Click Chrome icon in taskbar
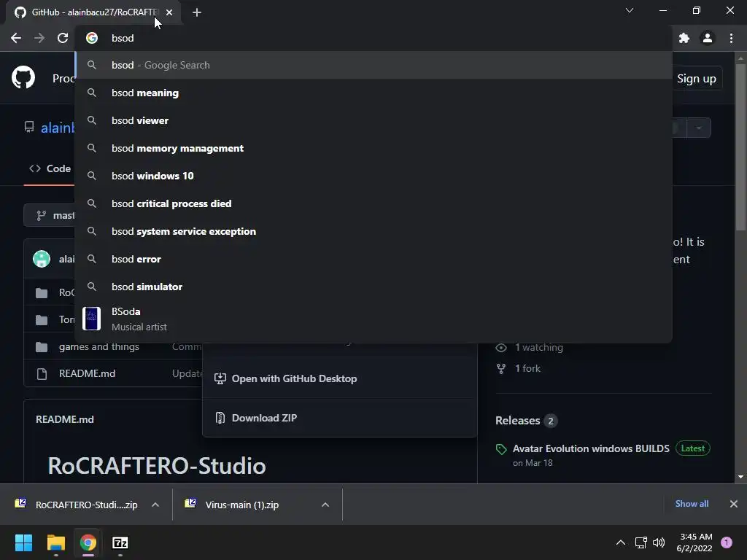 [x=88, y=542]
